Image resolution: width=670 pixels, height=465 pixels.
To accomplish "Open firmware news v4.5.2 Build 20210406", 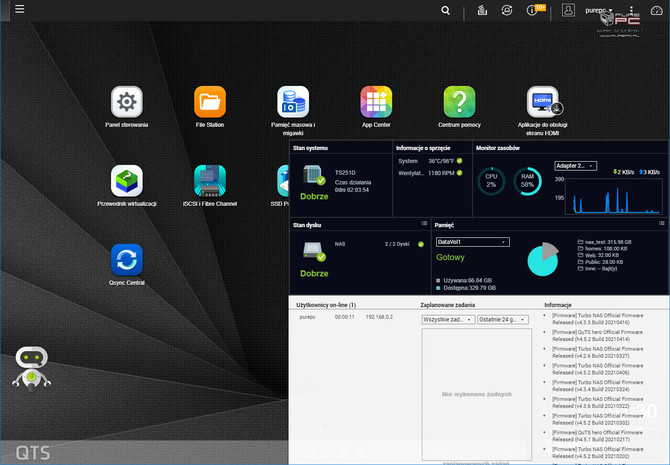I will [x=597, y=369].
